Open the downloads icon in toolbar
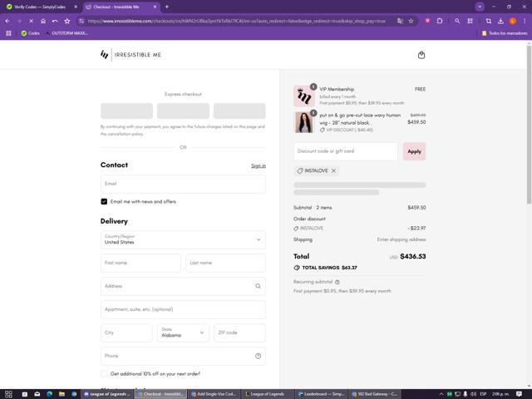The image size is (532, 399). tap(500, 21)
